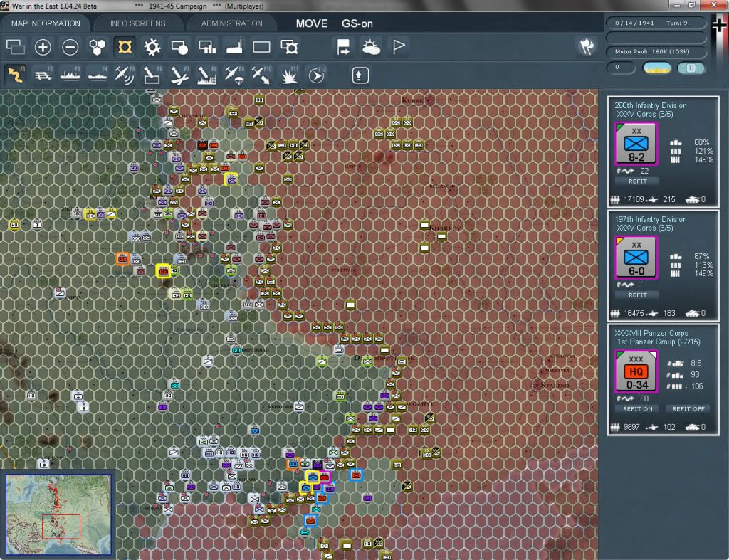Select the F5 air recon mode
Image resolution: width=729 pixels, height=560 pixels.
coord(125,75)
